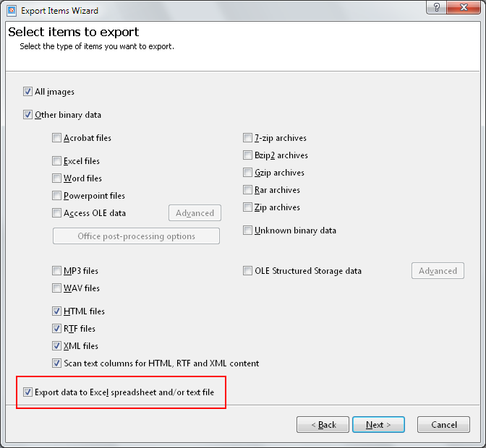The width and height of the screenshot is (486, 448).
Task: Click the Export Items Wizard title bar icon
Action: click(10, 11)
